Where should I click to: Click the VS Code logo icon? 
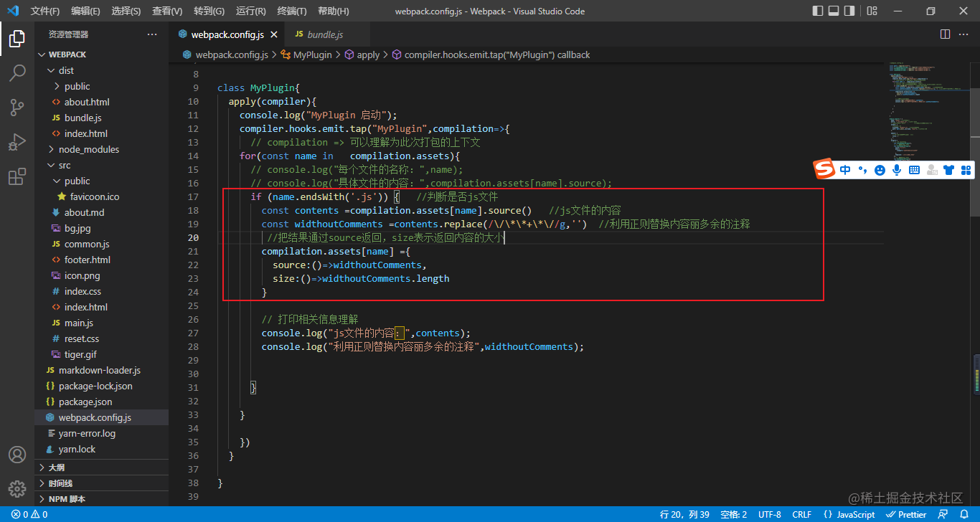(x=12, y=11)
